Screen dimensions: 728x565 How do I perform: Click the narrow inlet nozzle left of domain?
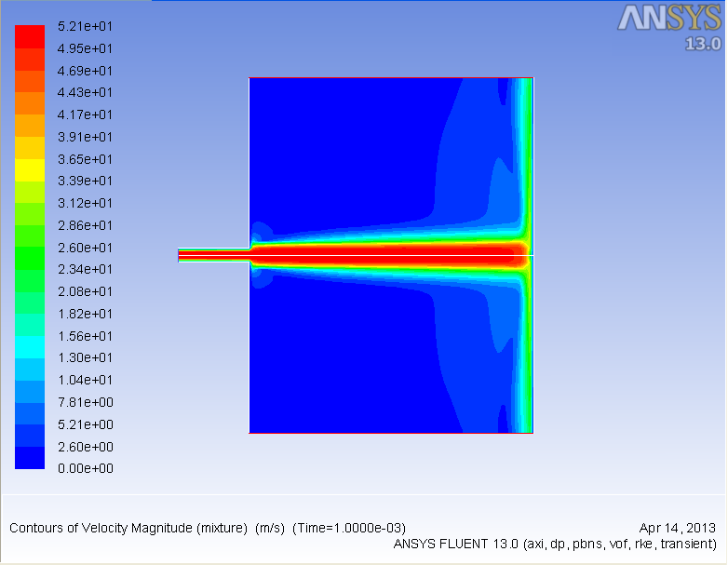tap(213, 255)
